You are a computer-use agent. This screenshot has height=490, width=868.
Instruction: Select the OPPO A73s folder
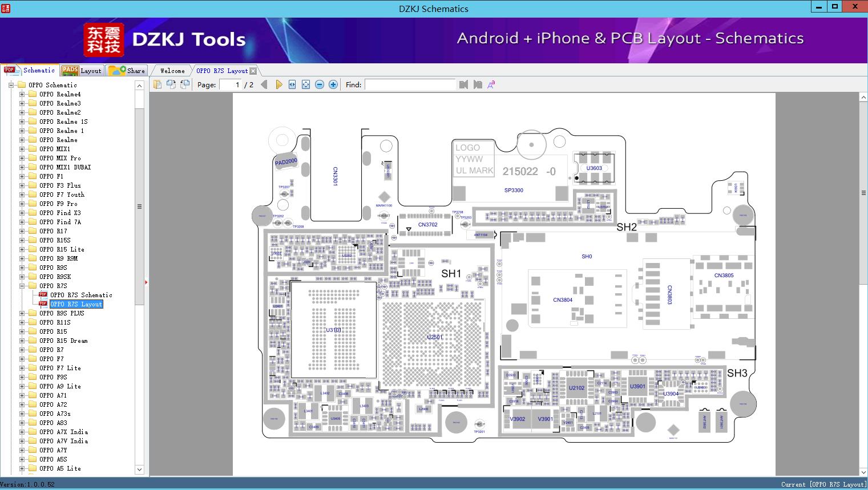tap(55, 414)
